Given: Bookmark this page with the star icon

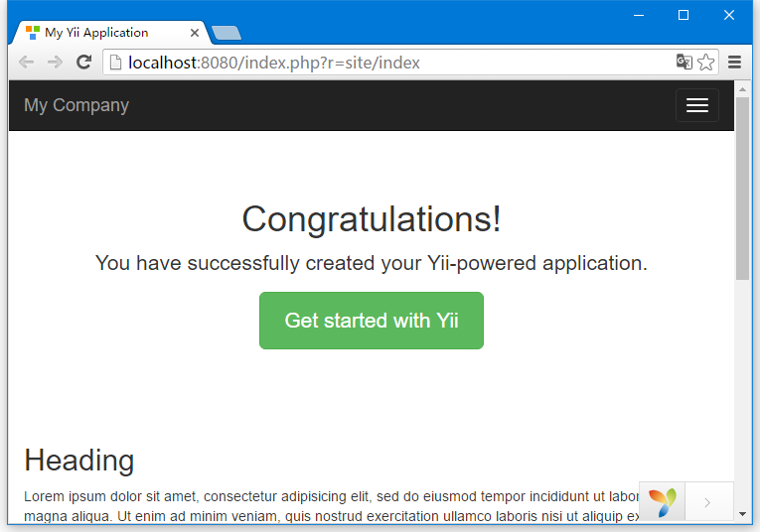Looking at the screenshot, I should [x=705, y=62].
